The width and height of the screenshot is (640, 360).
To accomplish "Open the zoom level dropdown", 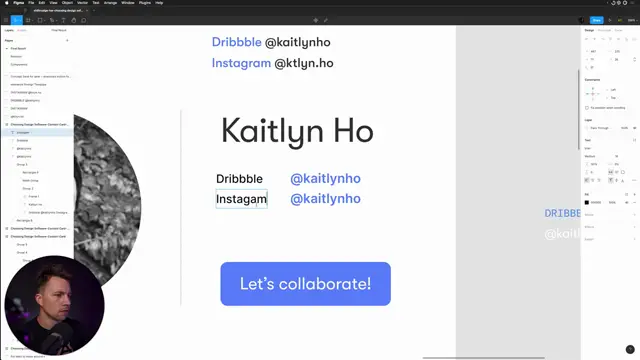I will pyautogui.click(x=632, y=20).
